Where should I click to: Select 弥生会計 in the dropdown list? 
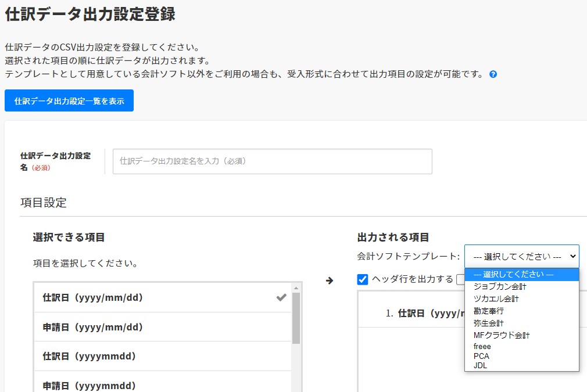(488, 323)
